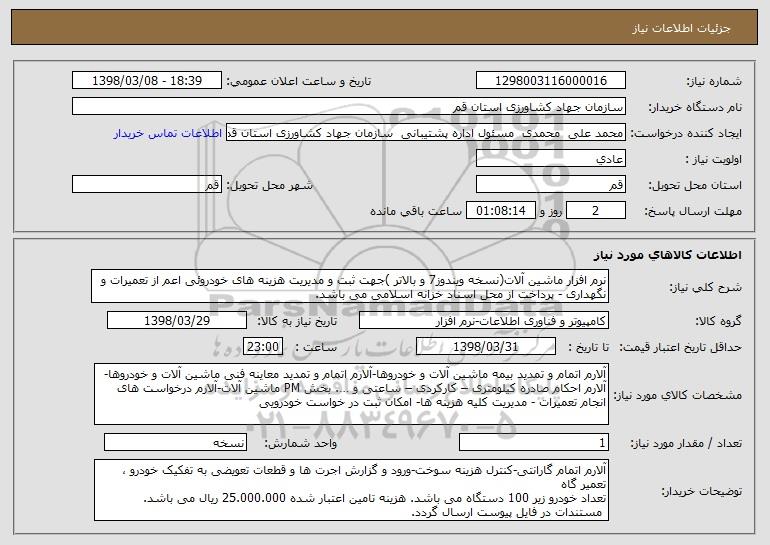Screen dimensions: 770x545
Task: Click the quantity field showing 1
Action: [534, 442]
